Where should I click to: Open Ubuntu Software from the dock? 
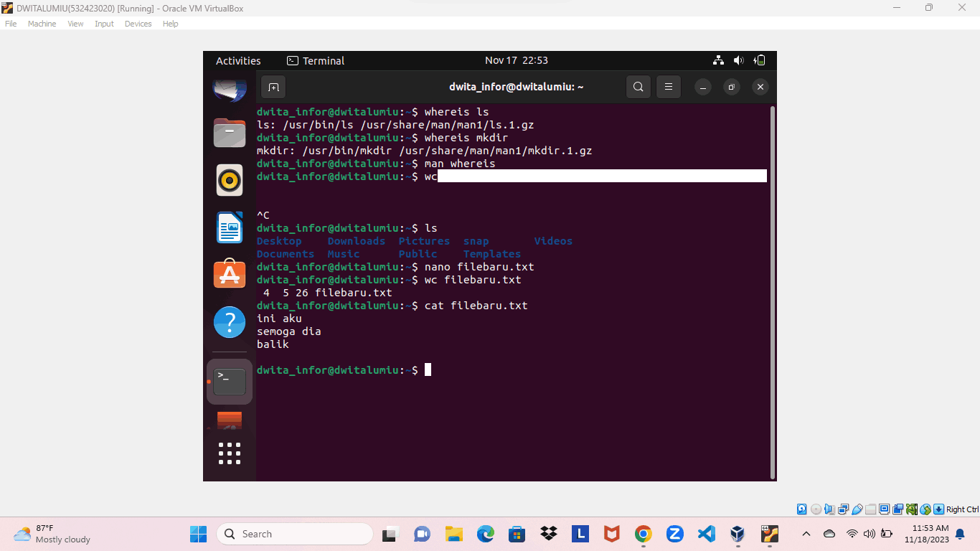coord(230,274)
